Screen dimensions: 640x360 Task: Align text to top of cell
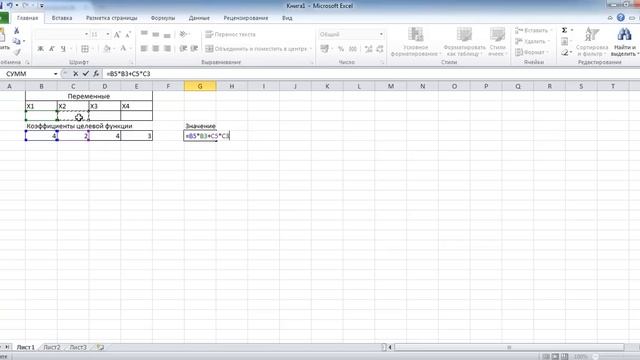144,34
